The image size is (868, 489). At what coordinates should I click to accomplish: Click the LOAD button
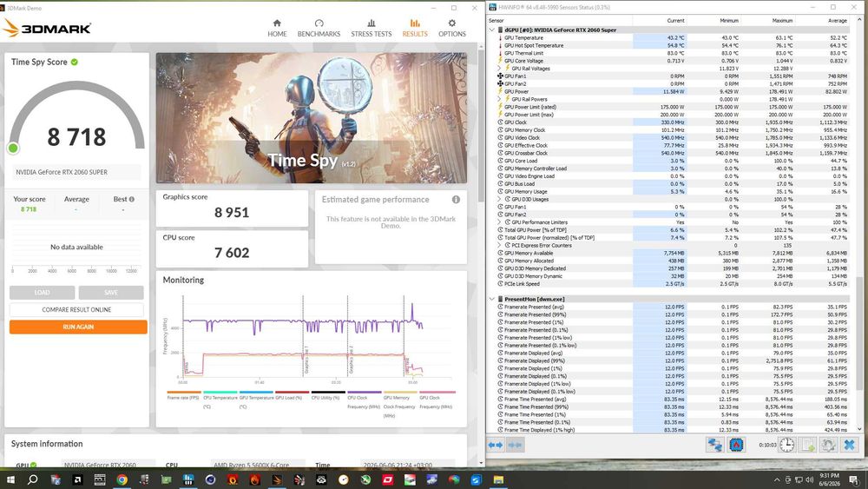point(42,293)
